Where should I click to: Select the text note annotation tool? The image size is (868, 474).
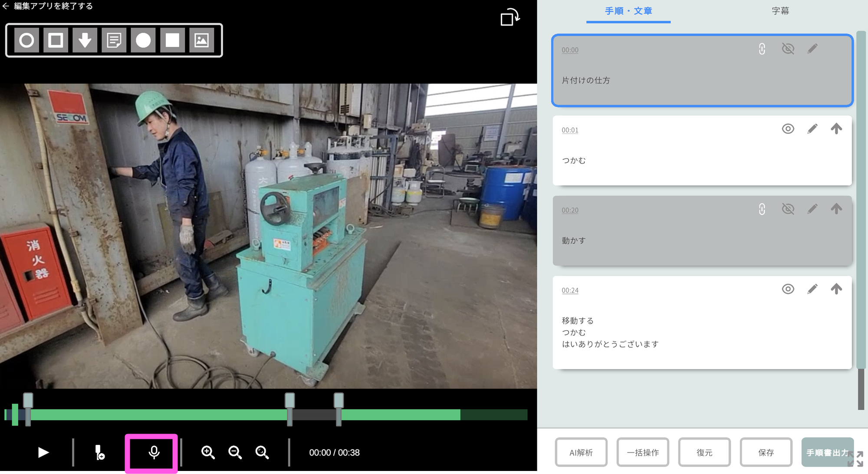114,40
